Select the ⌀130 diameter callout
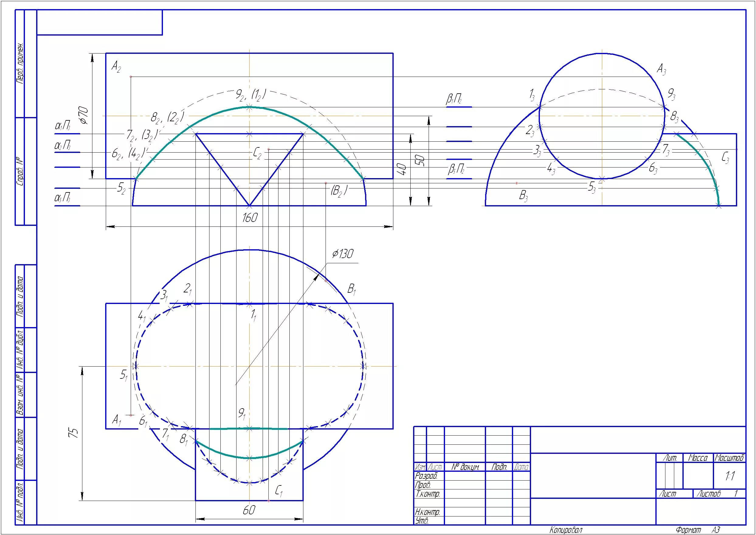 tap(342, 254)
